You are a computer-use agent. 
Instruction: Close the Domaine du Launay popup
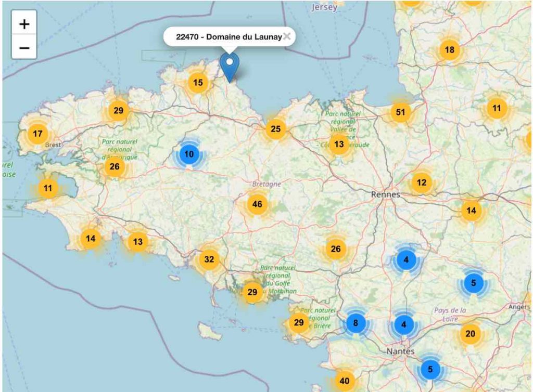pyautogui.click(x=286, y=36)
